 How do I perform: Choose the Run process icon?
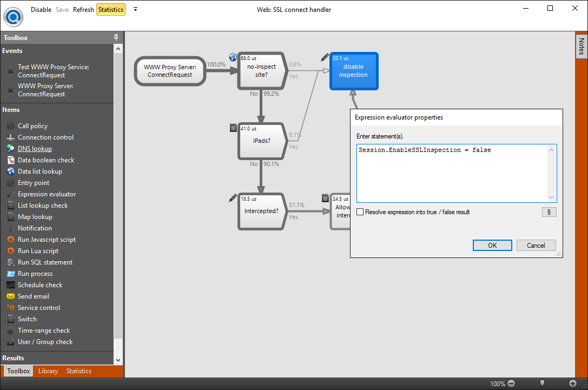pyautogui.click(x=10, y=274)
